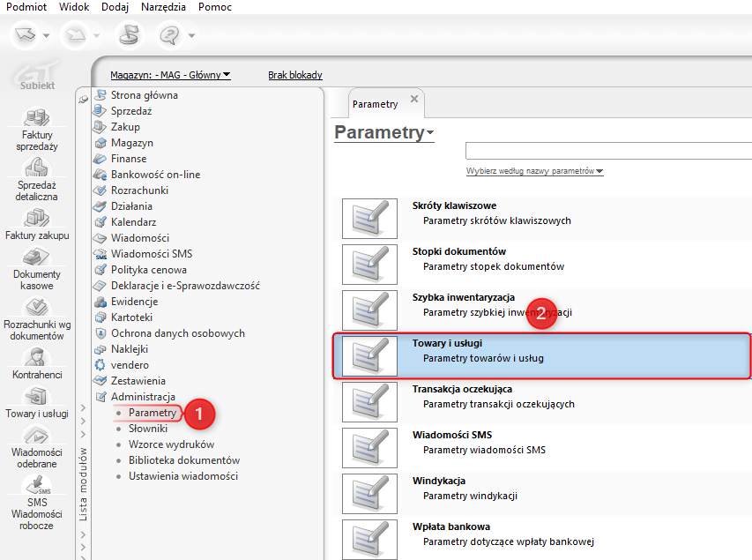752x560 pixels.
Task: Select Ochrona danych osobowych module
Action: (178, 333)
